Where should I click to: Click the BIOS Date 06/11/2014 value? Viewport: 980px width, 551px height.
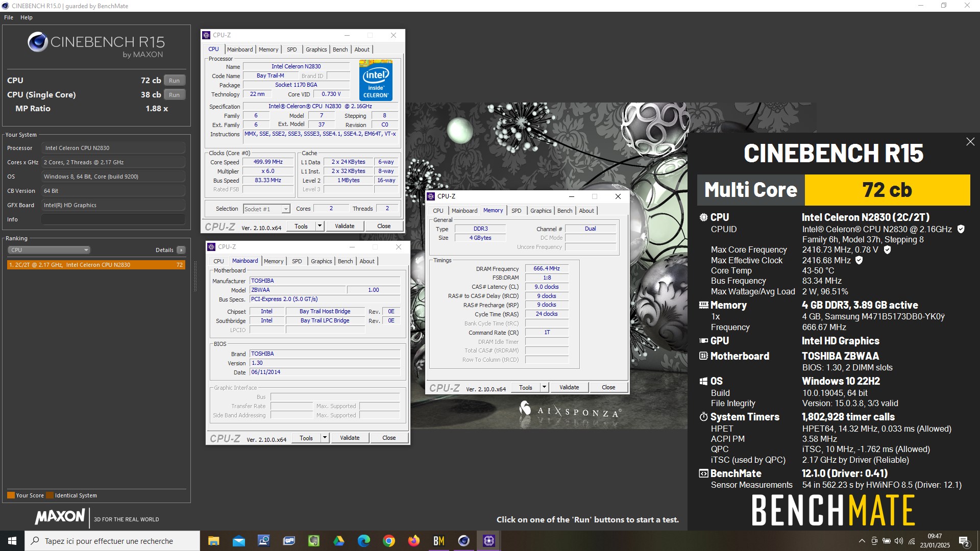point(325,372)
